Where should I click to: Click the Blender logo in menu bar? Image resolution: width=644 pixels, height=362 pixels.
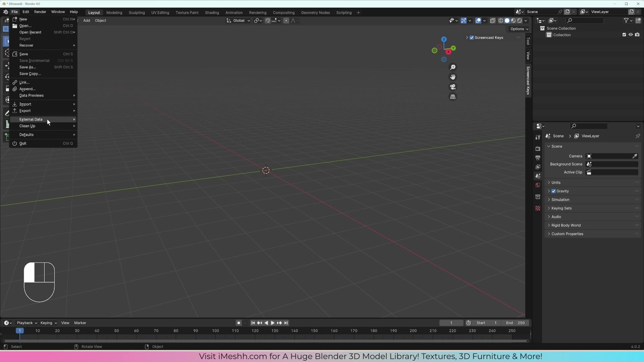coord(5,12)
